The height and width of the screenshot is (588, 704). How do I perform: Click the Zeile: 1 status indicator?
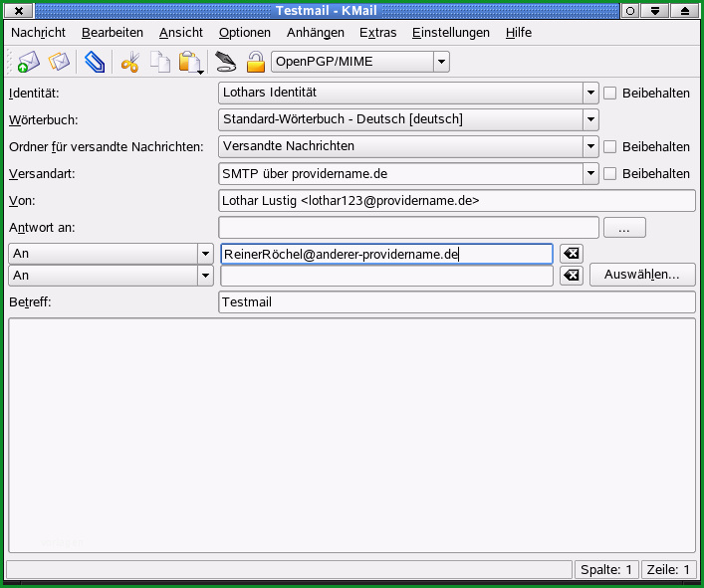[668, 570]
